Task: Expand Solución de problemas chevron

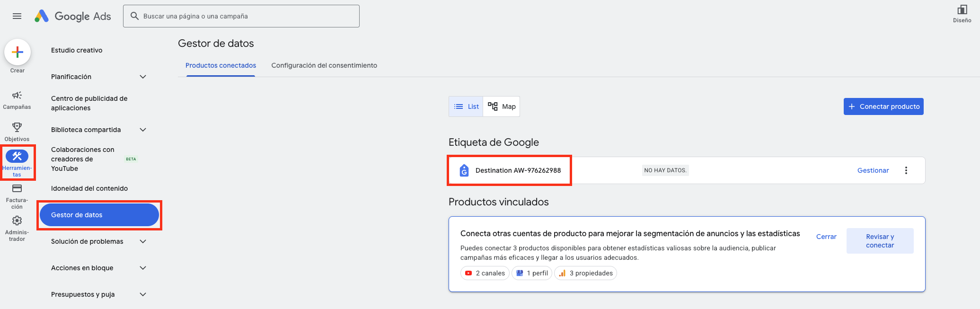Action: (x=143, y=241)
